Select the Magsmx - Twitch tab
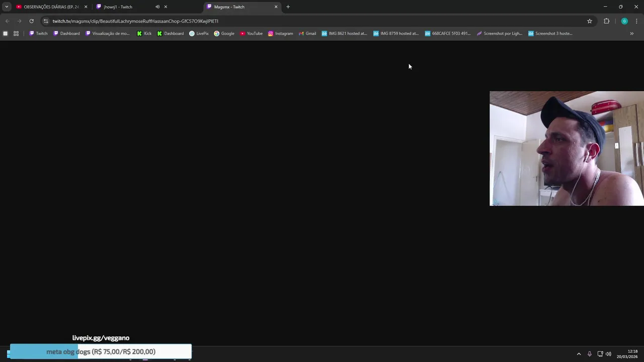644x362 pixels. (242, 7)
